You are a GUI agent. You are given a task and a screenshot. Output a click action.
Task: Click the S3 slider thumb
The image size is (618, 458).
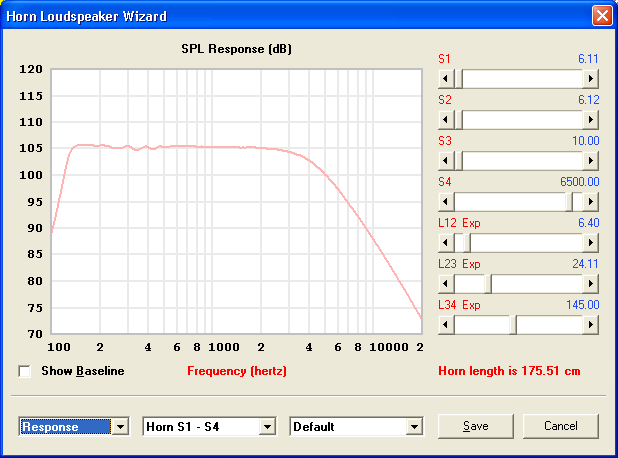(458, 161)
